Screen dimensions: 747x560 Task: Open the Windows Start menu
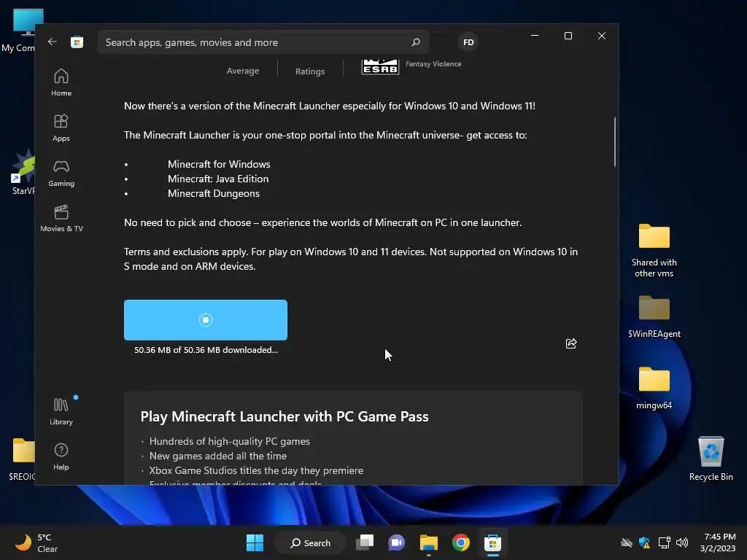pos(255,542)
